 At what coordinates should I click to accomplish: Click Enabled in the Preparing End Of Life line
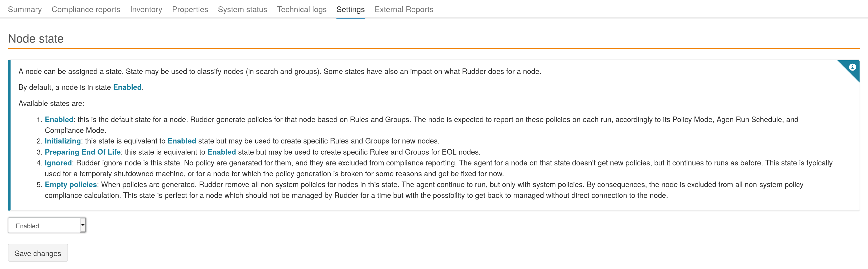click(221, 152)
